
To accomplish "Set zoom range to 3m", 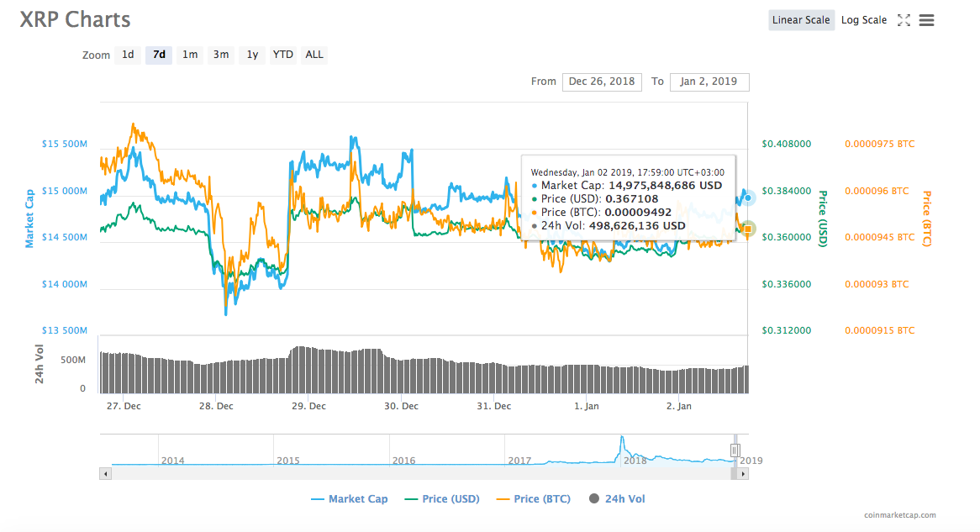I will click(220, 55).
